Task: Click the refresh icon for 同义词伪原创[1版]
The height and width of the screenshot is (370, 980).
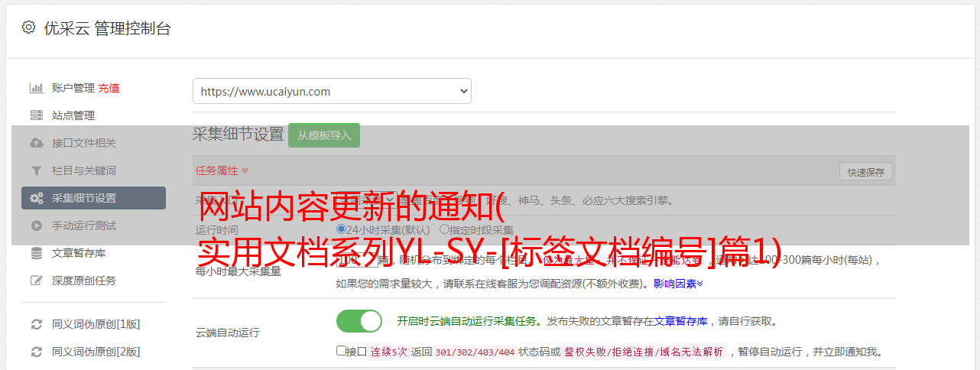Action: pyautogui.click(x=36, y=324)
